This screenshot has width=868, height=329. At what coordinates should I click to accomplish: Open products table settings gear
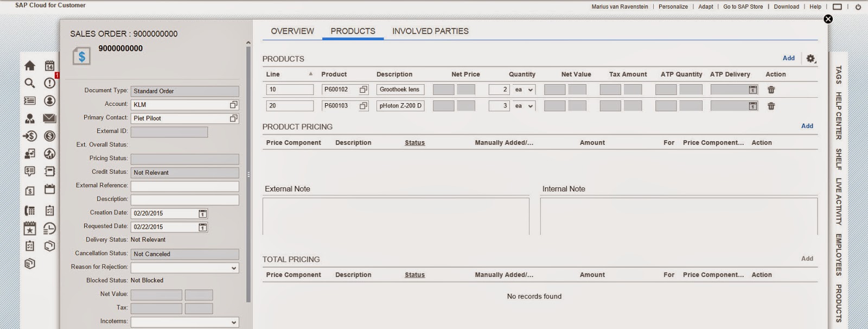click(810, 59)
